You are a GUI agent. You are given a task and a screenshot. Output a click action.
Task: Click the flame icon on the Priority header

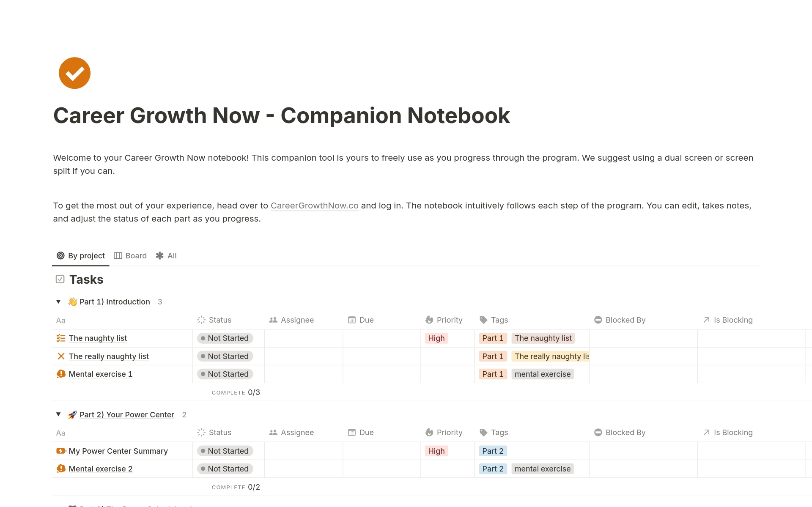pos(430,320)
